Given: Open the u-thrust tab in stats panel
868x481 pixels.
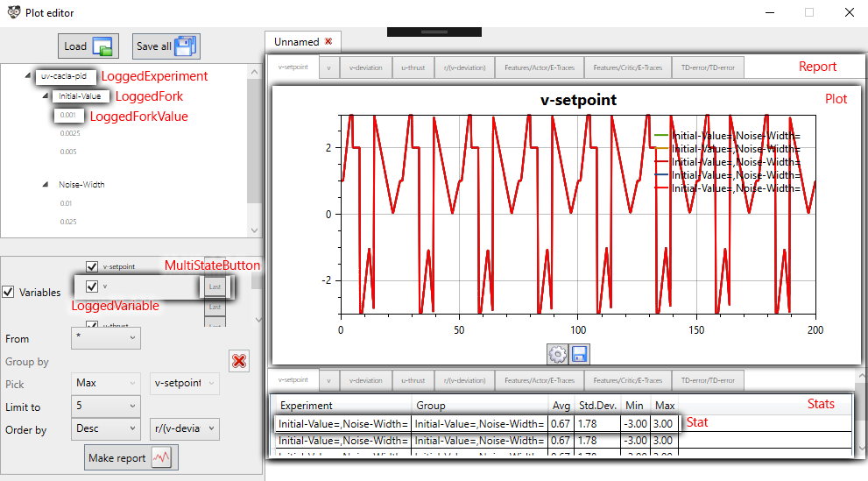Looking at the screenshot, I should coord(413,380).
